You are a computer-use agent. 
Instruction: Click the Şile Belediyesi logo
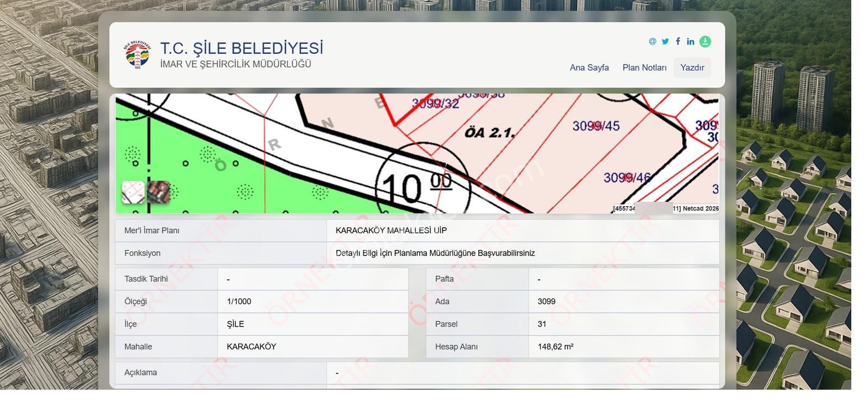[137, 54]
